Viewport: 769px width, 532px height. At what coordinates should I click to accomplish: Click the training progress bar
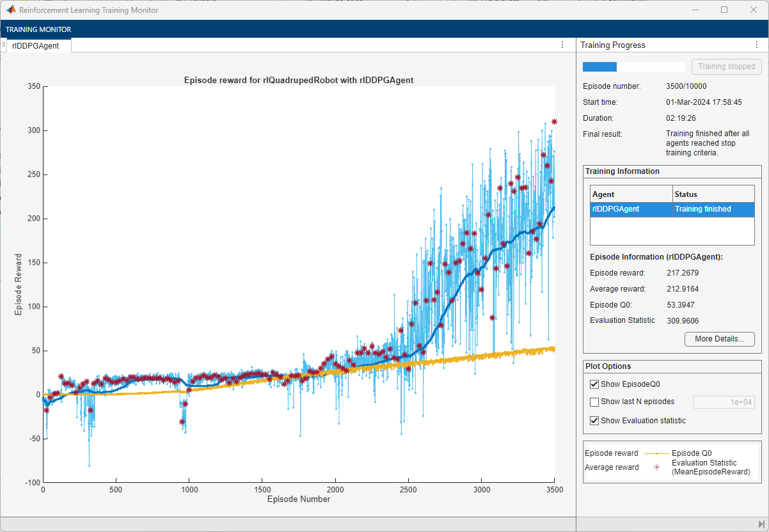pyautogui.click(x=633, y=66)
